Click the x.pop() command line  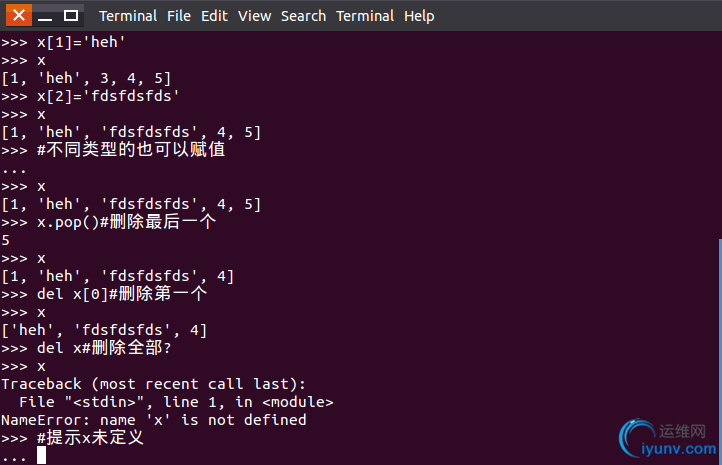tap(109, 222)
